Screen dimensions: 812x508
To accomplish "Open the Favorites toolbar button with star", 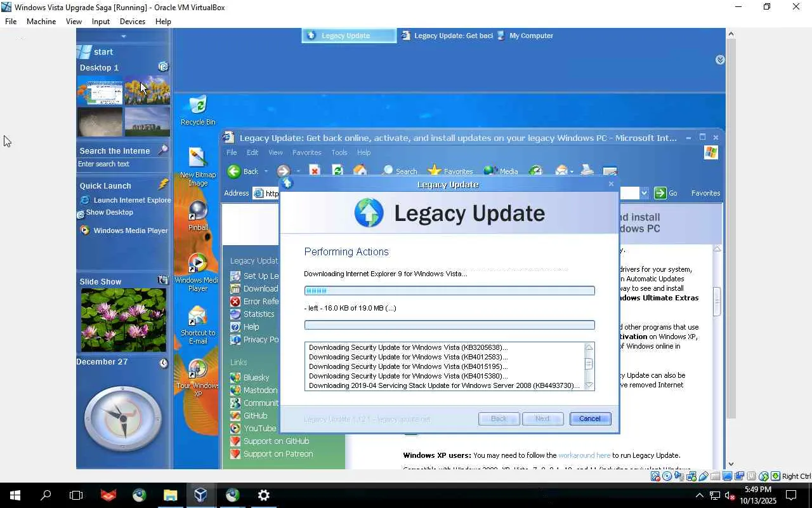I will (450, 171).
